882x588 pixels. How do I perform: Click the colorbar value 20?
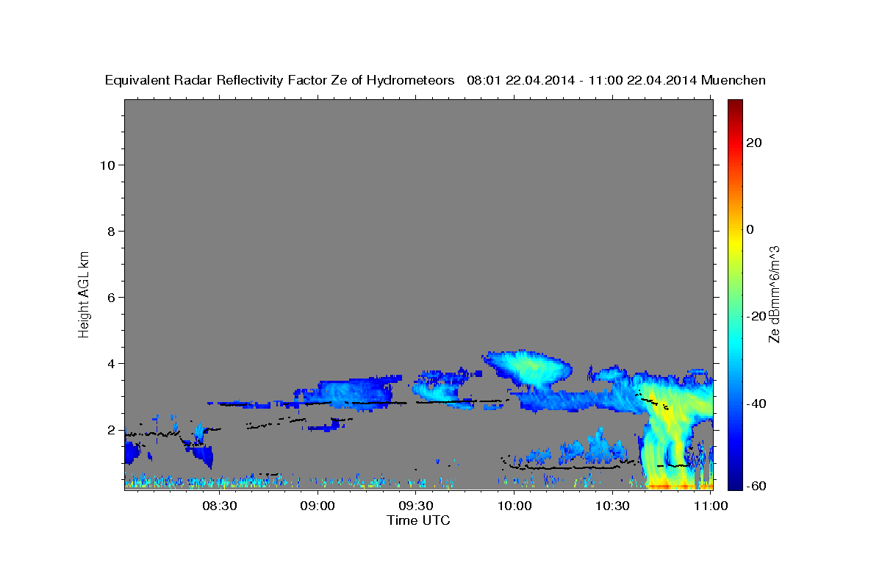click(x=753, y=143)
